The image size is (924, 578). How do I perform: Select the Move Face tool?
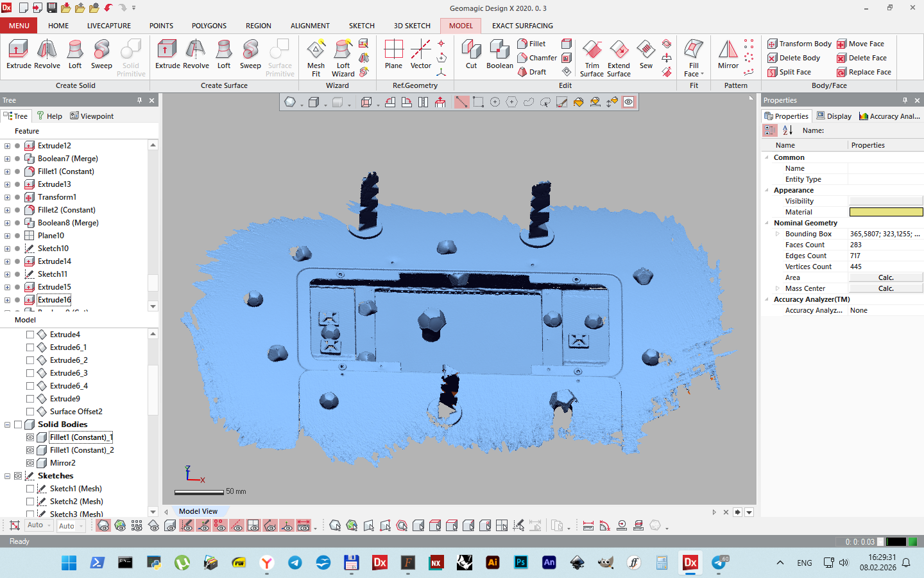pyautogui.click(x=860, y=44)
